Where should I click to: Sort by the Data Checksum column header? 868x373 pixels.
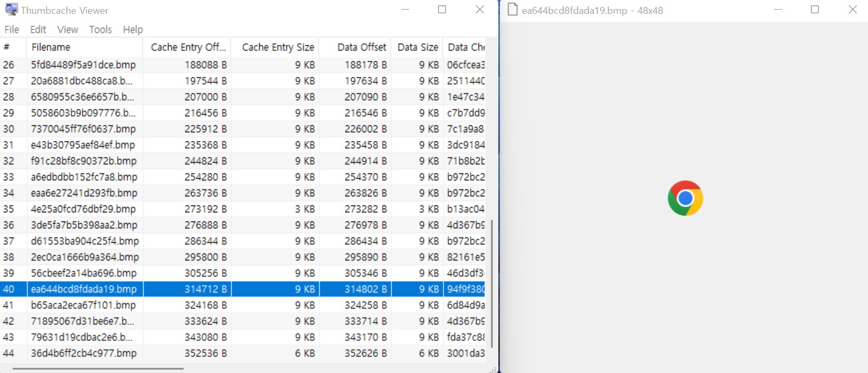tap(464, 47)
